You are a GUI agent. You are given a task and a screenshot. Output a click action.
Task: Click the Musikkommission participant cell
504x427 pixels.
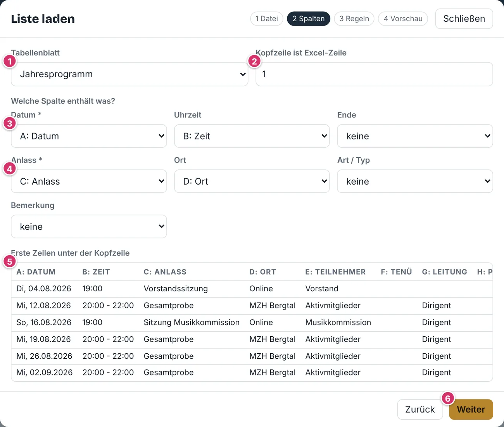(x=338, y=322)
